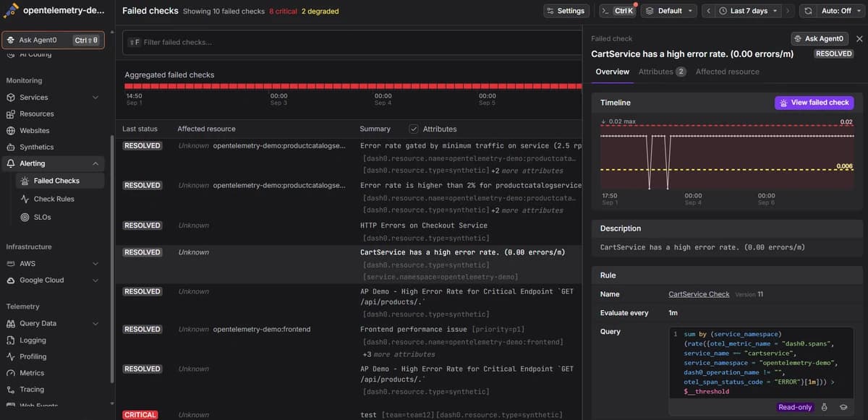
Task: Click the View failed check button
Action: tap(814, 103)
